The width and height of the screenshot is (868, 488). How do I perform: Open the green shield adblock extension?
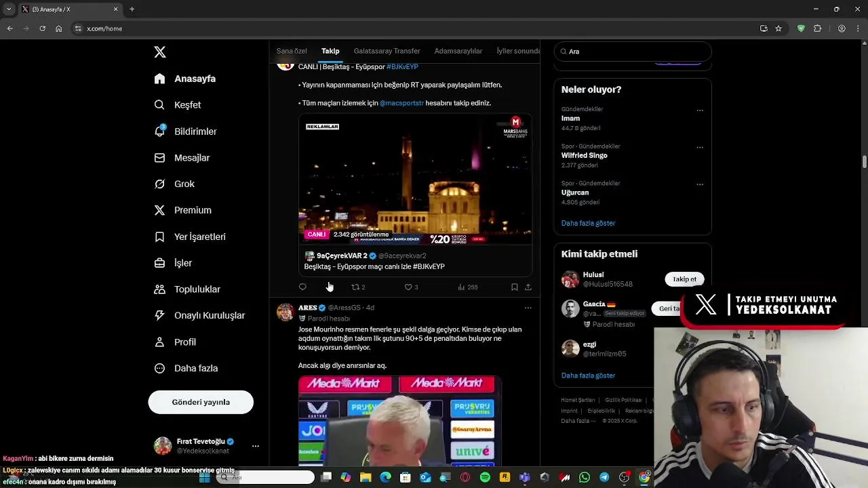pos(801,28)
